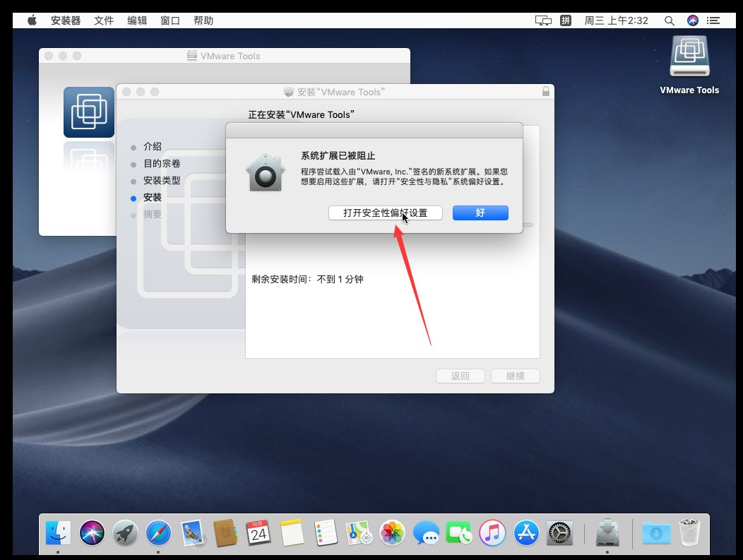Open the 编辑 menu

(x=137, y=20)
